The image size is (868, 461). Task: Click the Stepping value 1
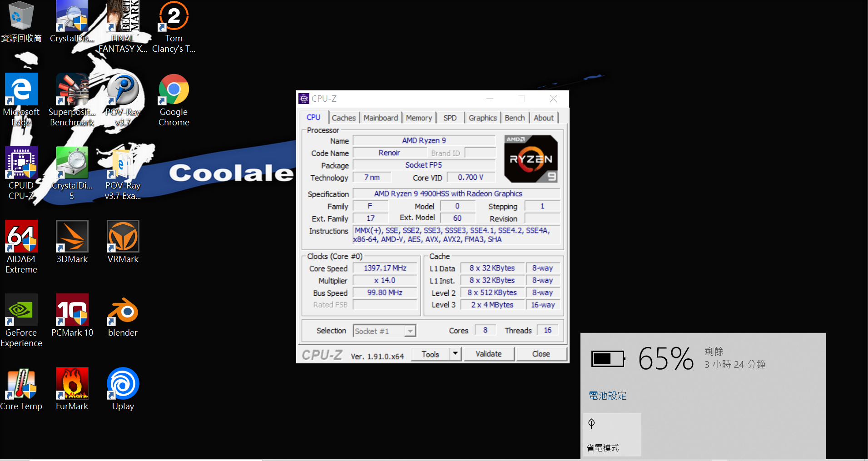click(x=542, y=206)
